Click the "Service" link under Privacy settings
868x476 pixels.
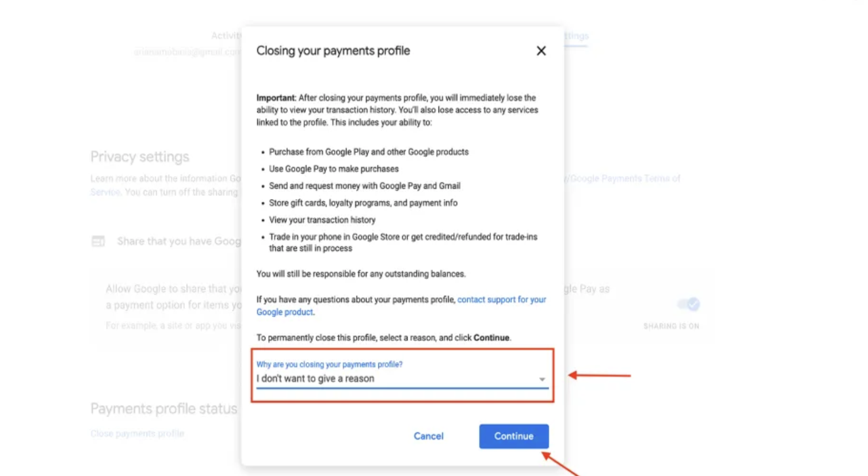105,192
